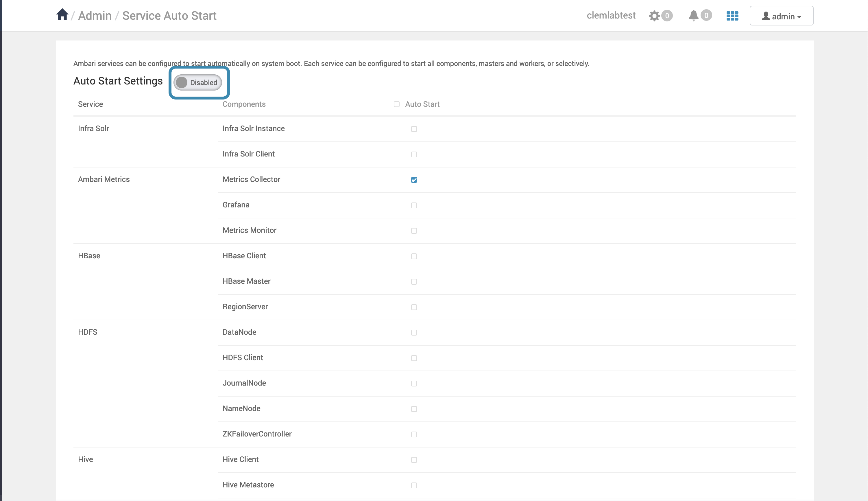Viewport: 868px width, 501px height.
Task: Click the clemlabtest cluster name
Action: (x=611, y=16)
